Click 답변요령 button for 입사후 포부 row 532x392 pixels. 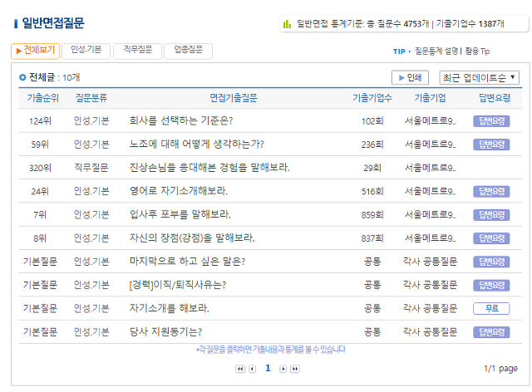click(x=491, y=214)
